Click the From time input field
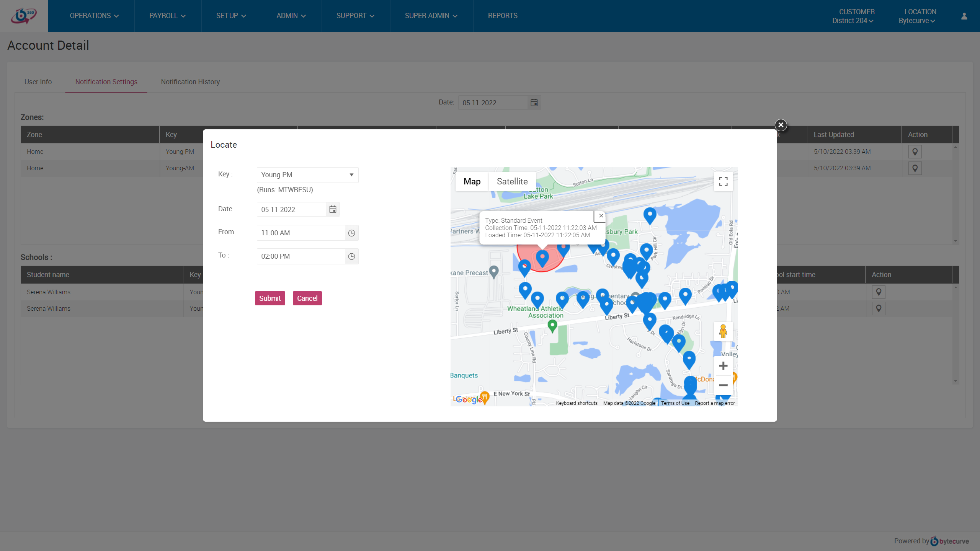 (x=301, y=233)
